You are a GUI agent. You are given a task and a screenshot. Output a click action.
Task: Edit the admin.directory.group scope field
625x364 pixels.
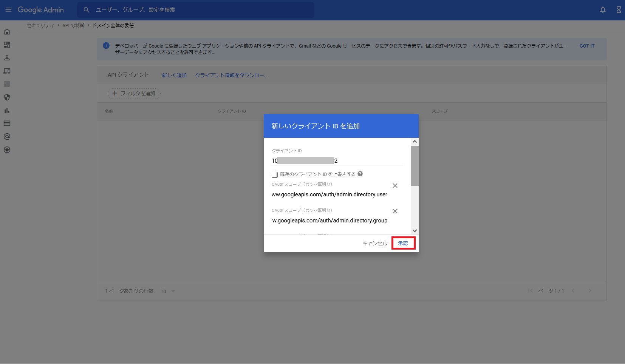(330, 221)
